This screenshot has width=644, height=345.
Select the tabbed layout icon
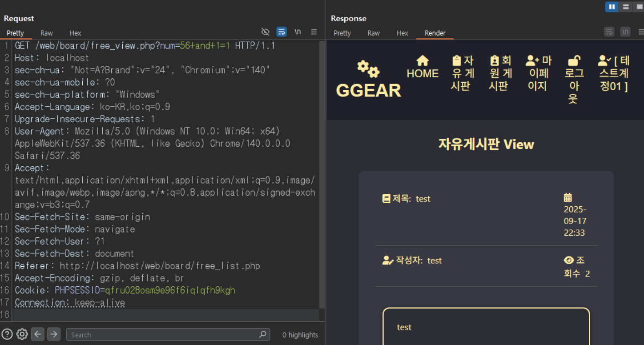pyautogui.click(x=639, y=7)
